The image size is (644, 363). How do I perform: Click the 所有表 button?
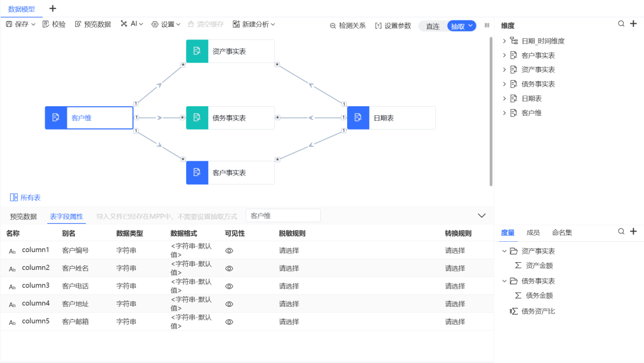[25, 197]
